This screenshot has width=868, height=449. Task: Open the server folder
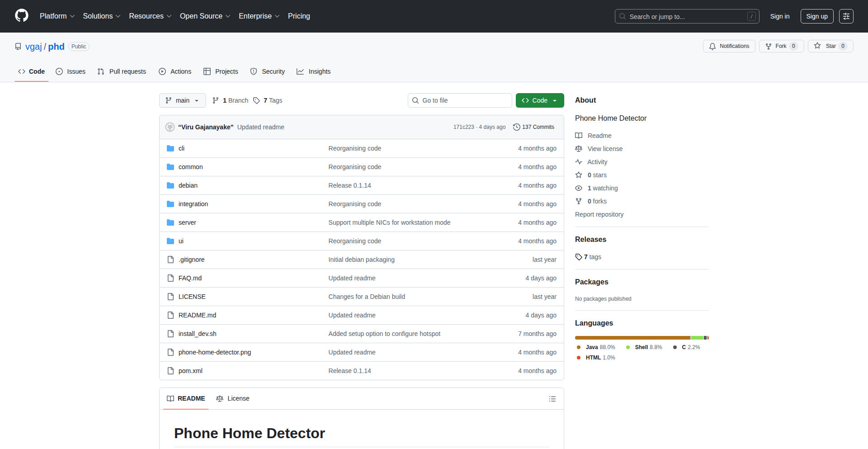187,222
